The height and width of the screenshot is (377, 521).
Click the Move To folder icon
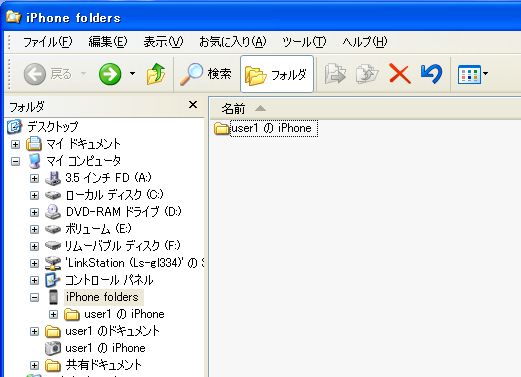[335, 74]
